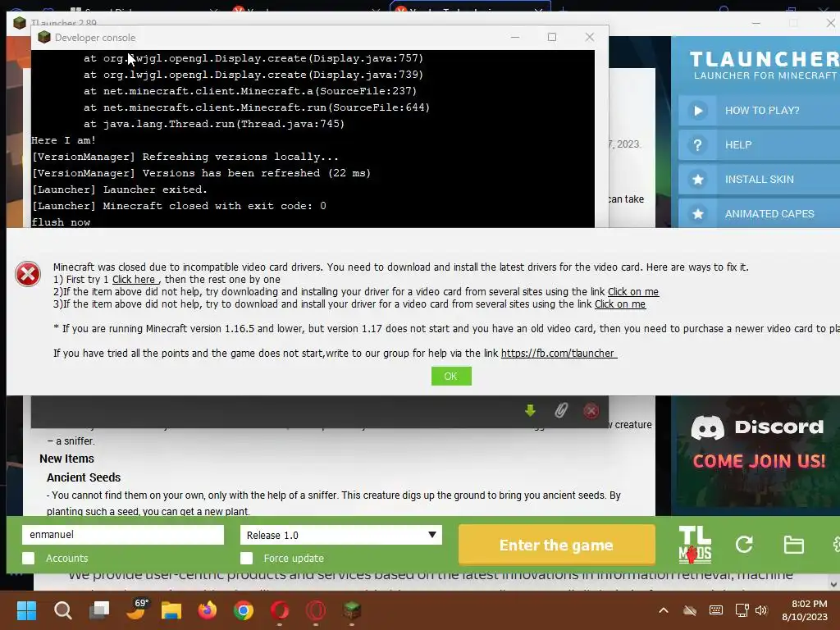Click the 'flush now' console line
This screenshot has height=630, width=840.
[x=61, y=222]
